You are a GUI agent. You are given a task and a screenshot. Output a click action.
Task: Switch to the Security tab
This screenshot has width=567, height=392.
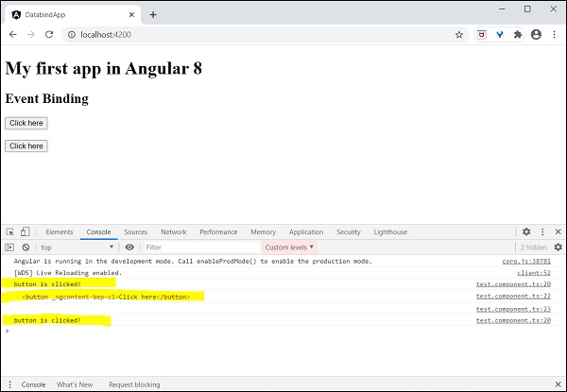click(x=348, y=232)
